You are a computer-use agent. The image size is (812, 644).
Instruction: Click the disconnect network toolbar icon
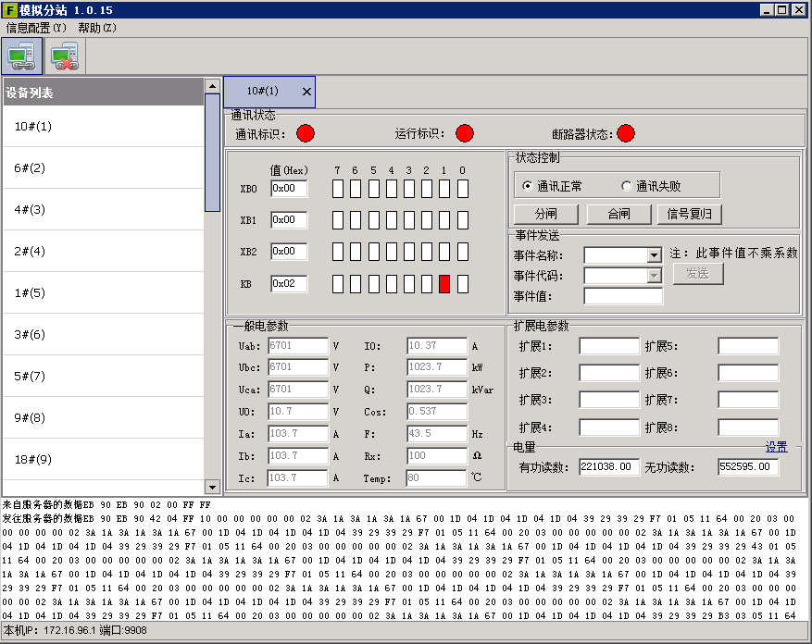[64, 56]
